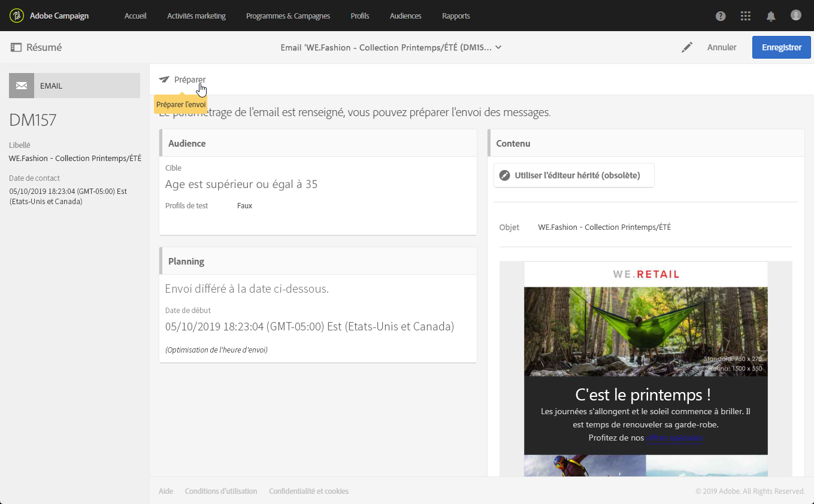This screenshot has width=814, height=504.
Task: Click the Préparer paper plane icon
Action: pyautogui.click(x=164, y=80)
